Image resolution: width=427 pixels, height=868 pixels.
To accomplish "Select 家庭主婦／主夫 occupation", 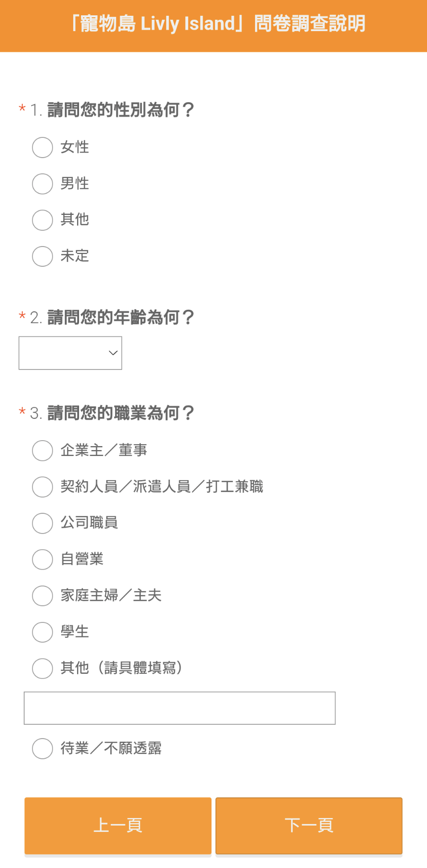I will 43,596.
